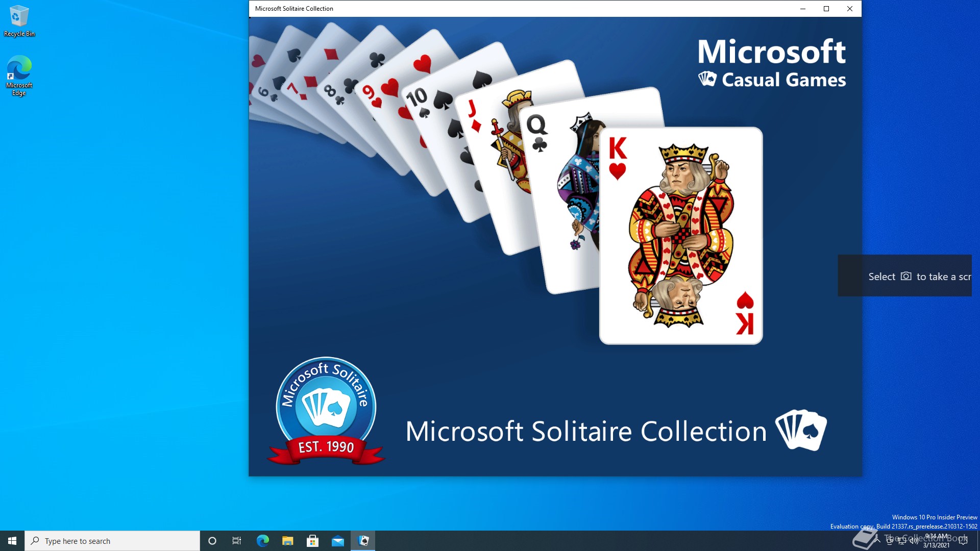Minimize the Microsoft Solitaire Collection window
Screen dimensions: 980x551
click(803, 9)
